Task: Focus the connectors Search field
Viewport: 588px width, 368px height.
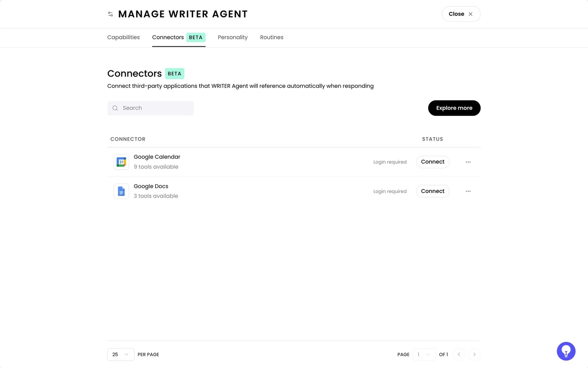Action: [151, 108]
